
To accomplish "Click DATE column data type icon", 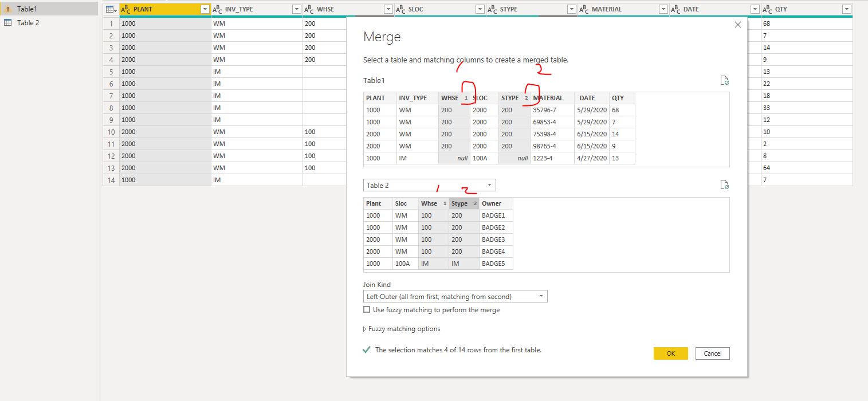I will pyautogui.click(x=676, y=9).
